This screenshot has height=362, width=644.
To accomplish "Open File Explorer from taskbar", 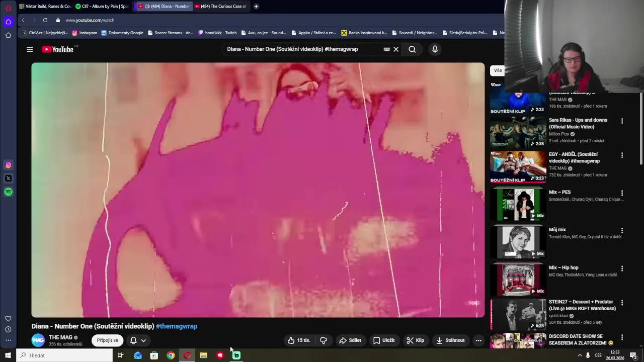I will (x=203, y=355).
